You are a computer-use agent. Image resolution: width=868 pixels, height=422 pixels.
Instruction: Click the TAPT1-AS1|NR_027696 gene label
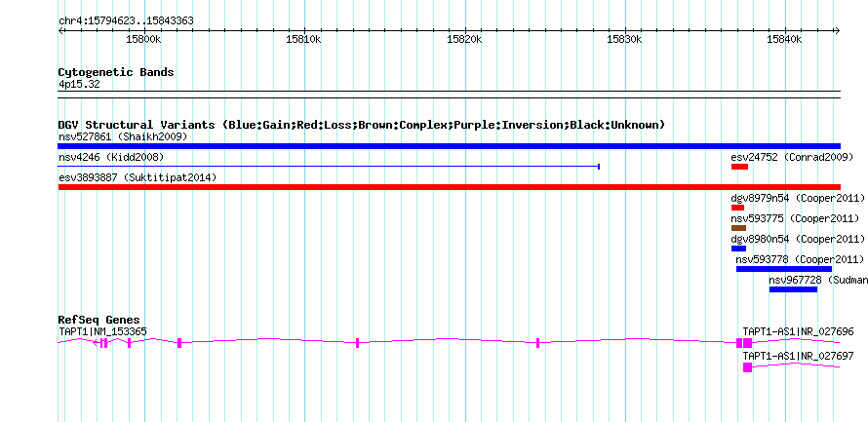pyautogui.click(x=798, y=331)
